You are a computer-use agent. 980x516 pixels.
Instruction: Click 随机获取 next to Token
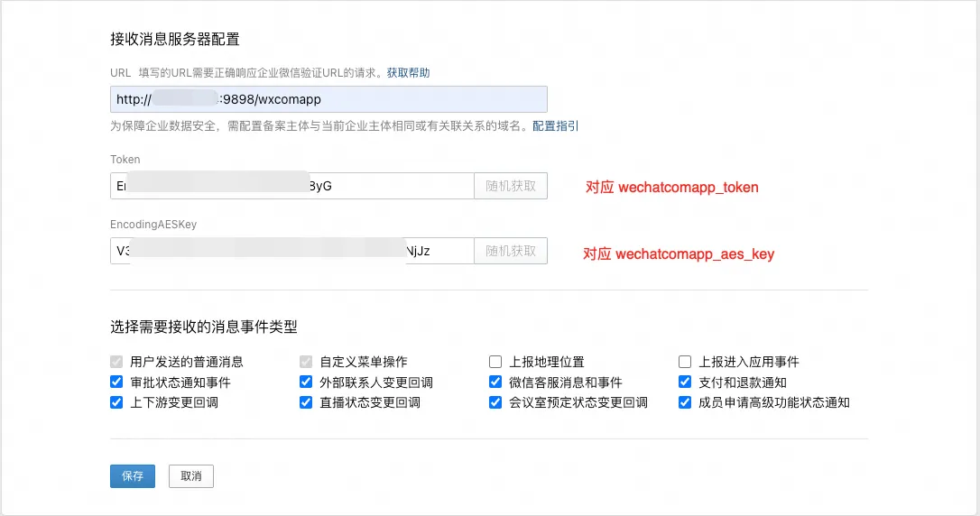[x=511, y=186]
